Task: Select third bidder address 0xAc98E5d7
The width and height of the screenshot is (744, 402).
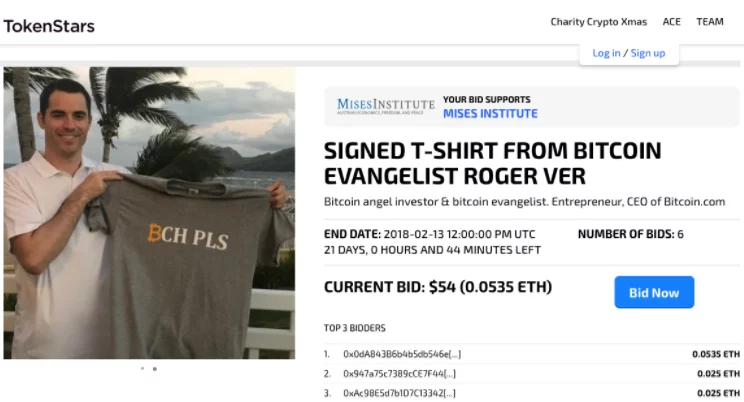Action: coord(400,393)
